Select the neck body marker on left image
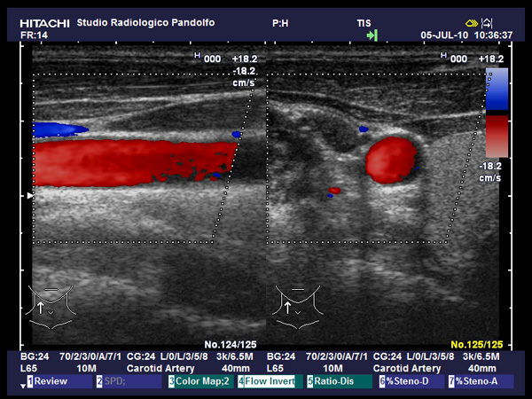The image size is (532, 399). 51,307
